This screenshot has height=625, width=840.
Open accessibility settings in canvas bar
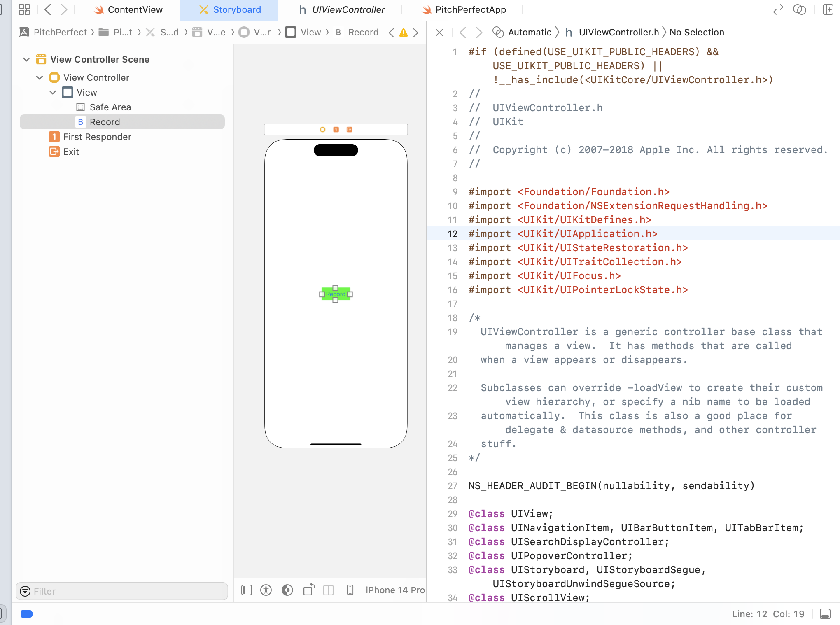(266, 590)
